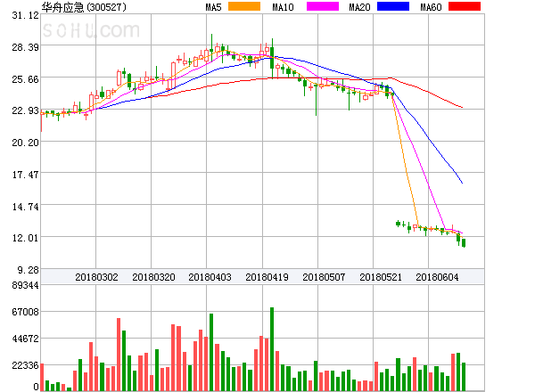Click the 20180320 date label
Screen dimensions: 535x392
coord(153,277)
